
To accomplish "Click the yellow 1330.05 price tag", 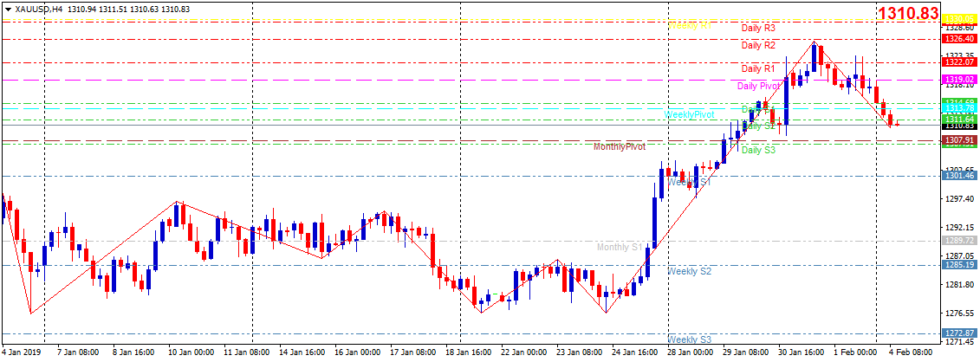I will tap(959, 18).
